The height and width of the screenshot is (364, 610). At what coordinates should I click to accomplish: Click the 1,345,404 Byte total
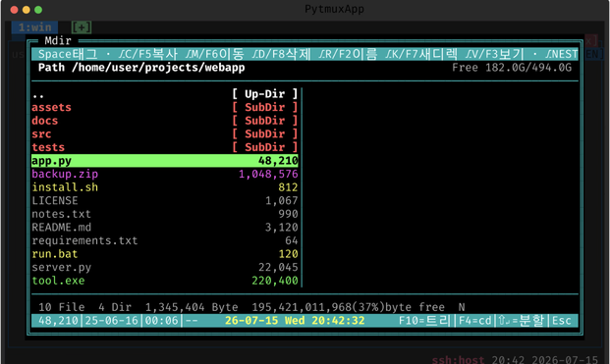tap(192, 307)
